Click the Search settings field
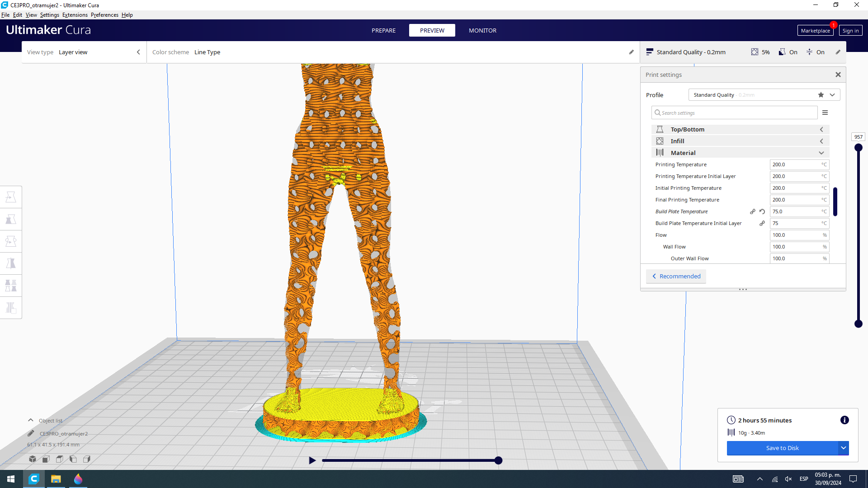 (x=734, y=113)
